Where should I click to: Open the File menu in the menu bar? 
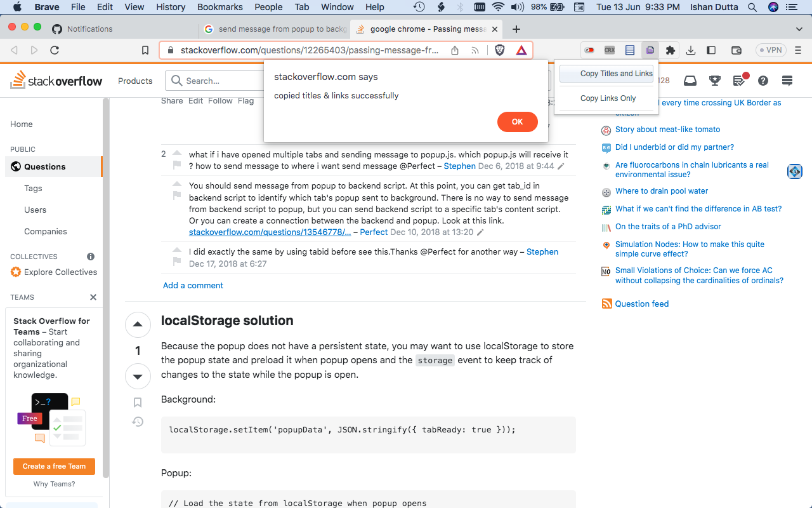(78, 7)
